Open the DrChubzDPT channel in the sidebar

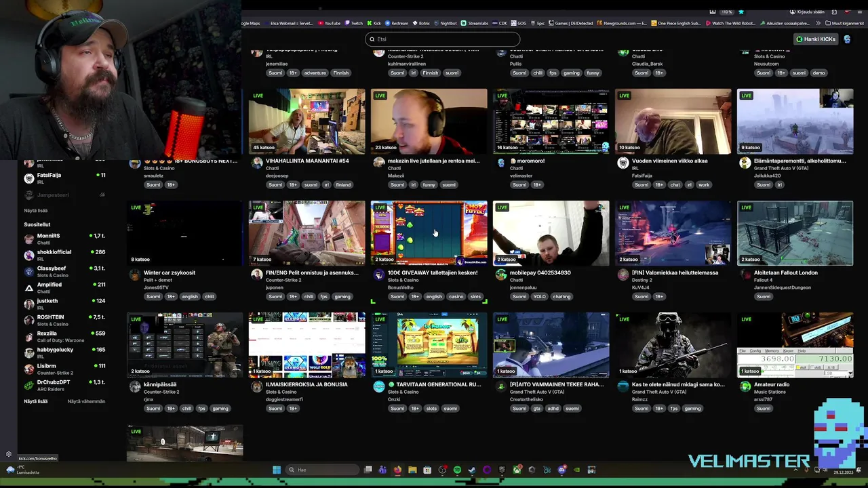64,385
